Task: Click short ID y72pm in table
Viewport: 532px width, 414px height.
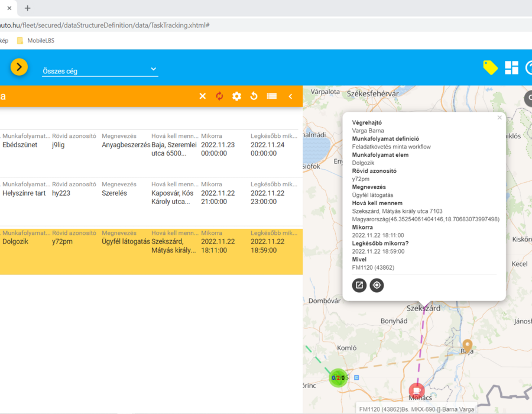Action: pyautogui.click(x=62, y=242)
